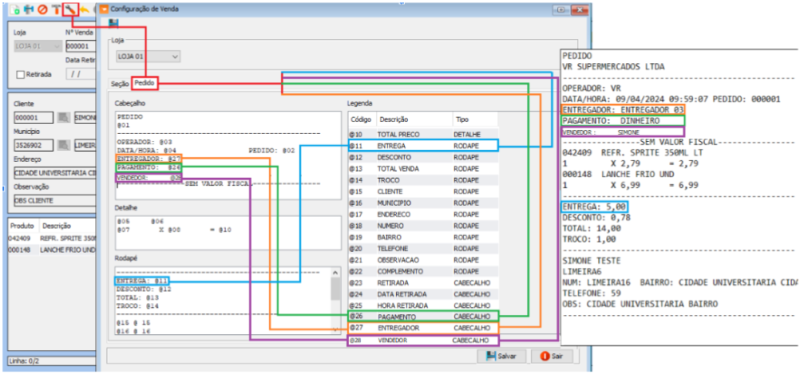Click inside the Cabeçalho text area

coord(228,156)
